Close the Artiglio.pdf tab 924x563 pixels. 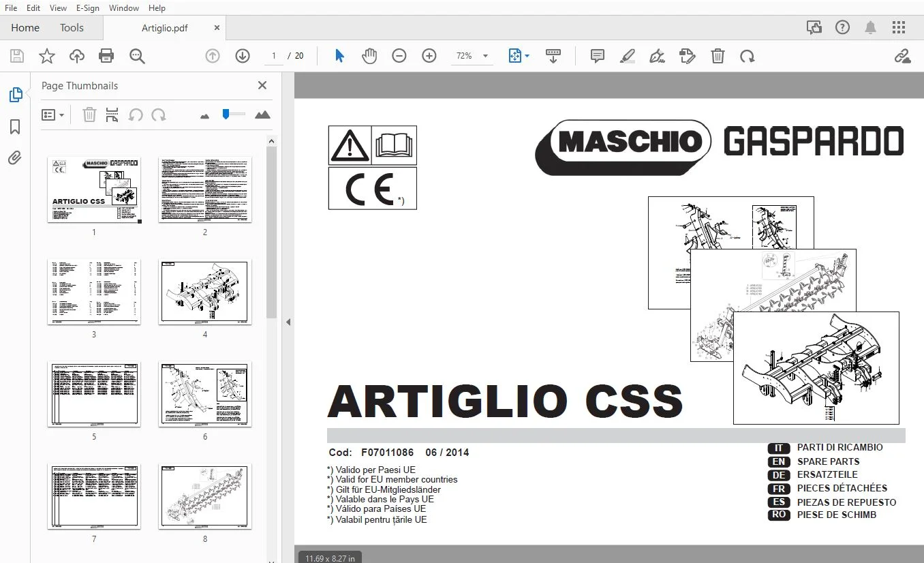pos(217,28)
